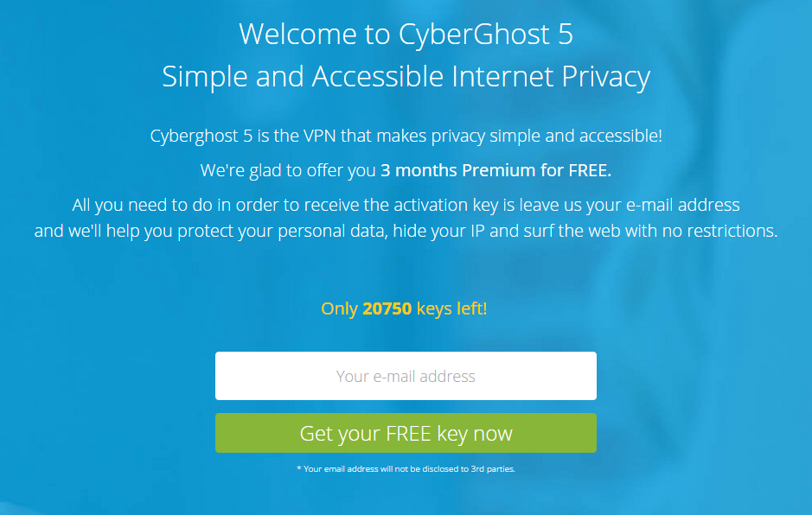Viewport: 812px width, 515px height.
Task: Click '3rd parties' in the footnote
Action: point(493,469)
